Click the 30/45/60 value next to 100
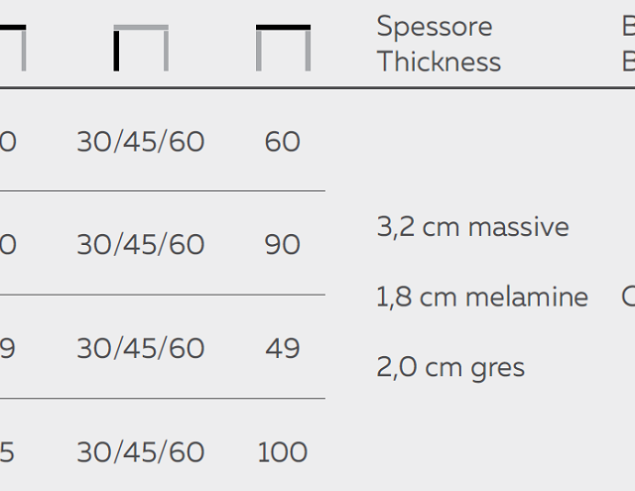635x491 pixels. pos(141,452)
